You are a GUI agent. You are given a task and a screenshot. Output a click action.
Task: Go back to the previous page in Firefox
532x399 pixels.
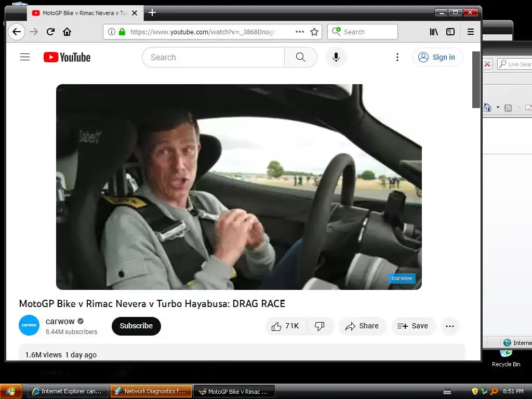(16, 32)
